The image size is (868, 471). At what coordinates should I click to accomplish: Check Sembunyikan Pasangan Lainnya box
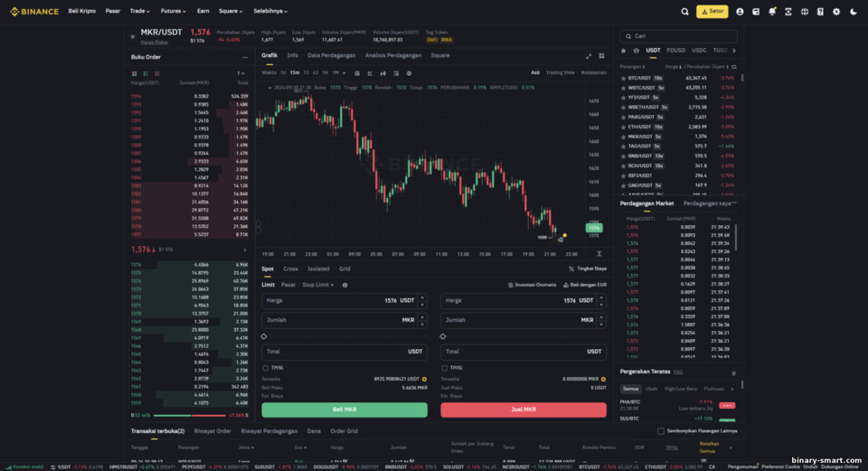click(661, 431)
